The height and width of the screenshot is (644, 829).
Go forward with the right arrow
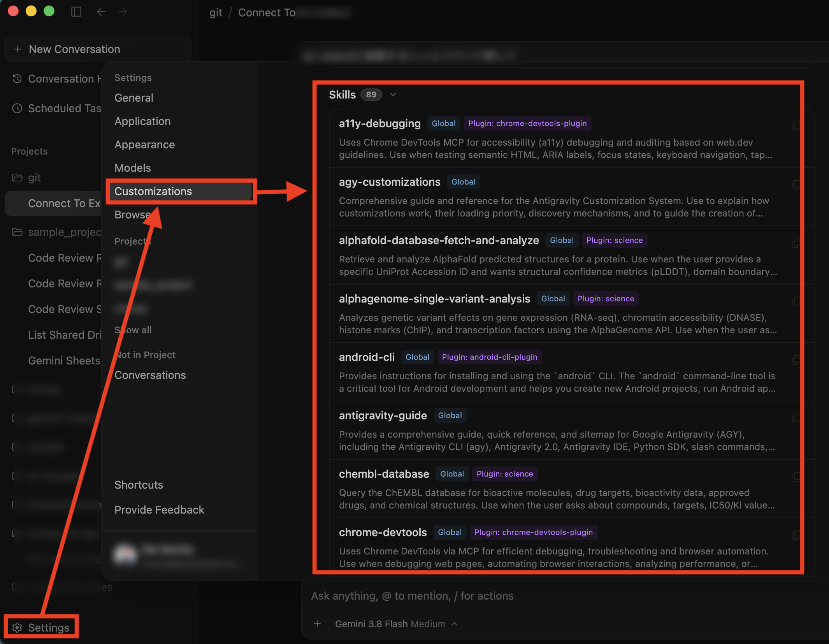pos(123,12)
